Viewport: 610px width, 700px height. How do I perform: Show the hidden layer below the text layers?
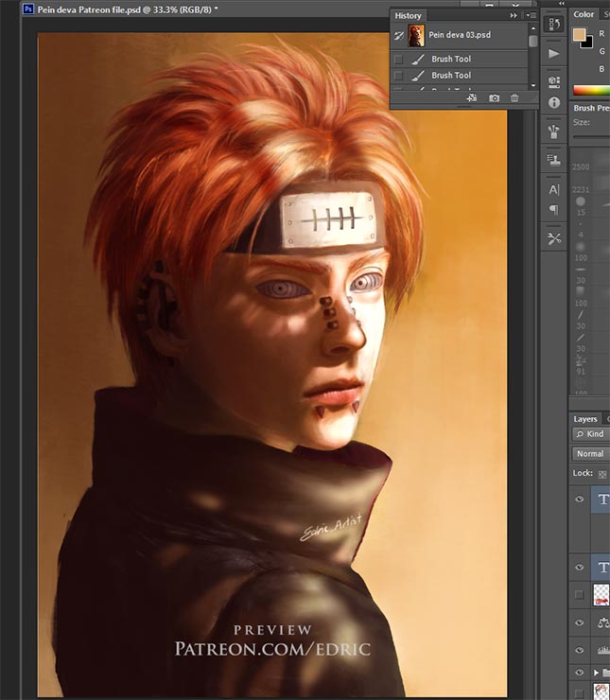(579, 595)
